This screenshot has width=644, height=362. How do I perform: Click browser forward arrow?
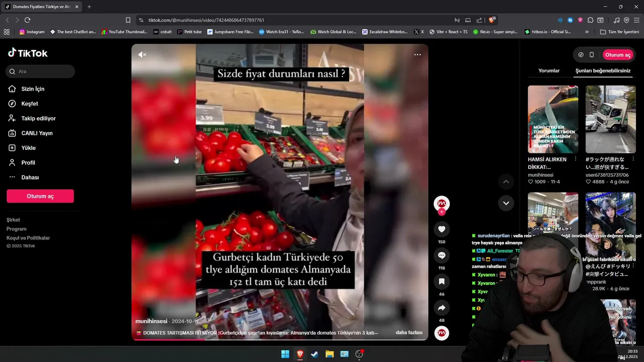point(17,20)
